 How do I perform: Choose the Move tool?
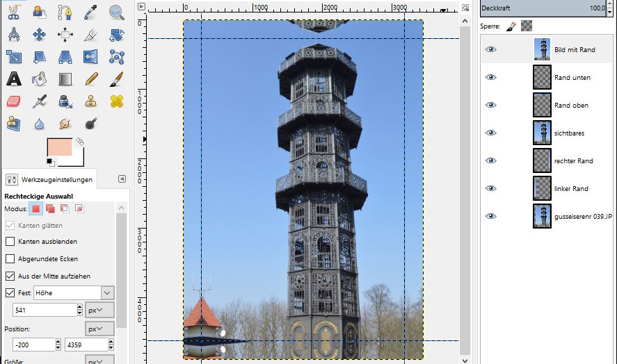(39, 34)
